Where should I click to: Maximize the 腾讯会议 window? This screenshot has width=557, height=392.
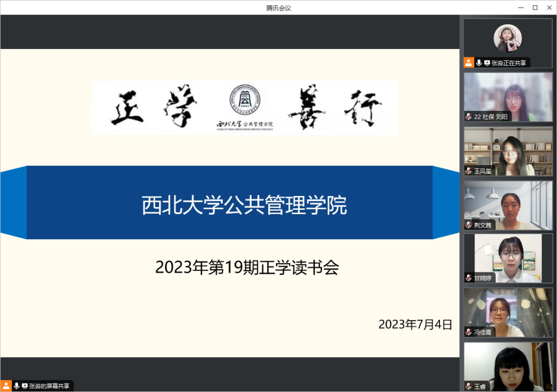coord(535,7)
